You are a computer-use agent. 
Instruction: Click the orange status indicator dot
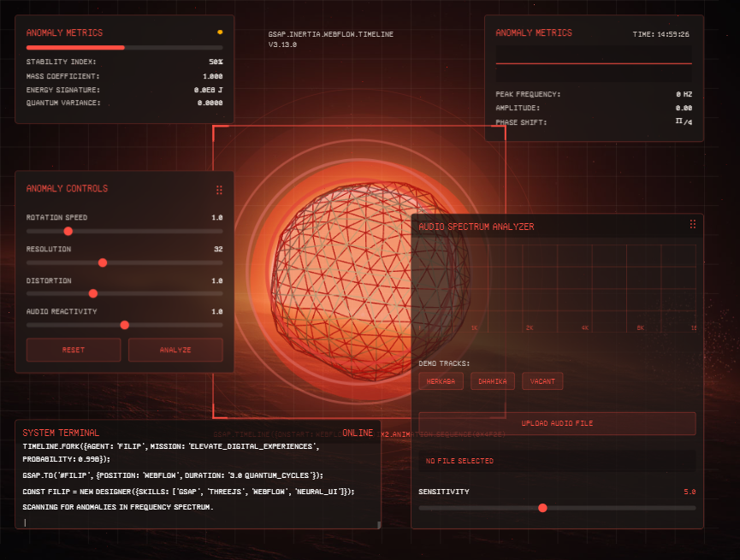pyautogui.click(x=220, y=32)
